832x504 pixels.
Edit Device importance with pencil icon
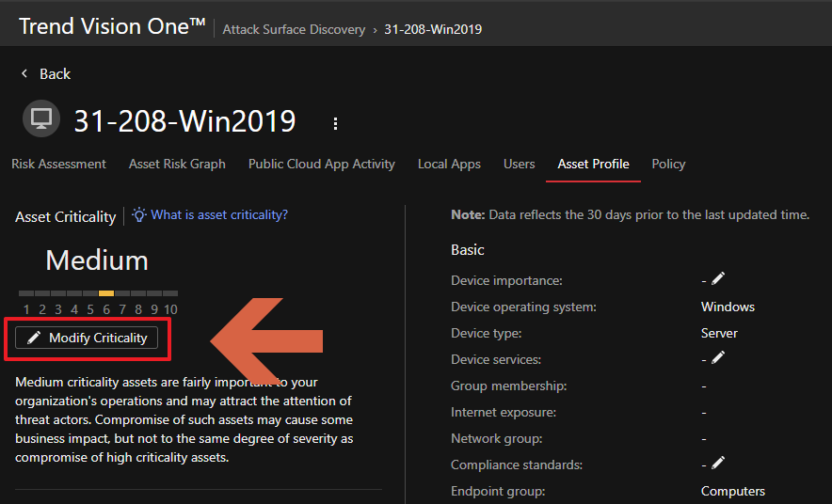718,279
